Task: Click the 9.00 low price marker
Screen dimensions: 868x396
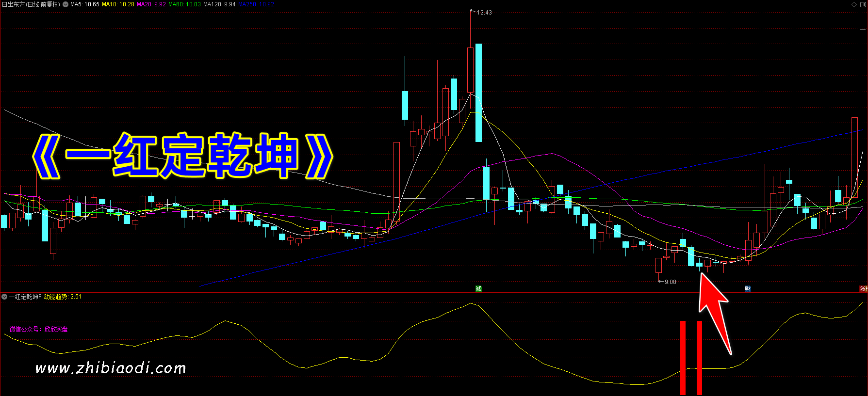Action: (670, 282)
